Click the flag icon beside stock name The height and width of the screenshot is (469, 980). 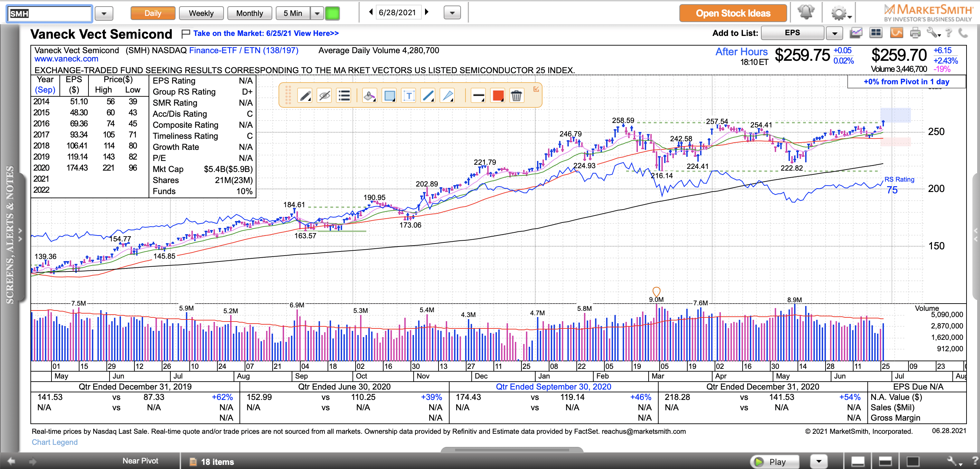click(x=185, y=34)
